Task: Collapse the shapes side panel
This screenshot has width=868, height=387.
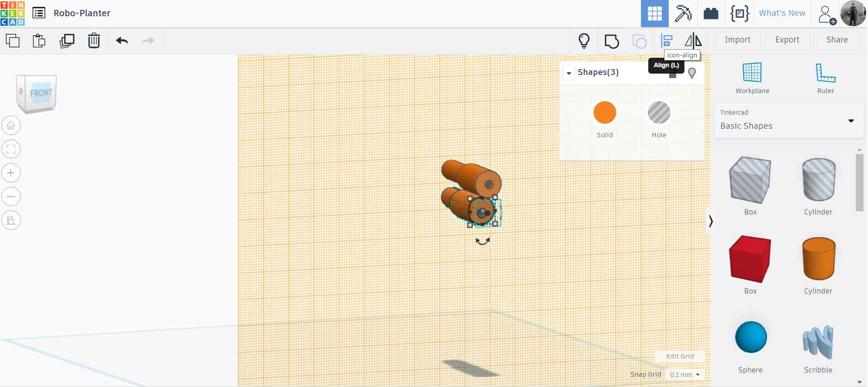Action: [711, 221]
